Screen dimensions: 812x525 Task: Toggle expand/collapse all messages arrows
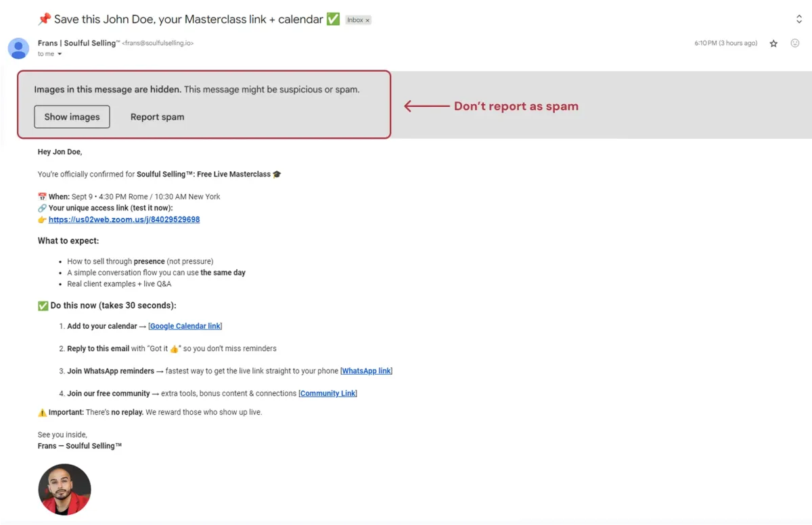pyautogui.click(x=799, y=19)
